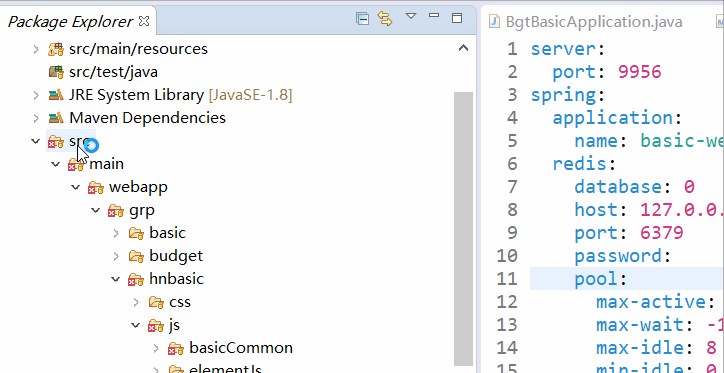
Task: Minimize the Package Explorer view
Action: point(434,15)
